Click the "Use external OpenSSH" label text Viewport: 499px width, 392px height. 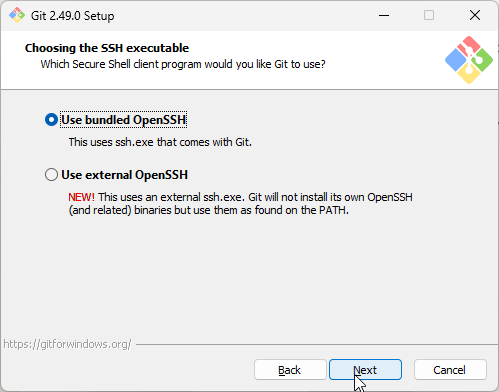click(125, 175)
